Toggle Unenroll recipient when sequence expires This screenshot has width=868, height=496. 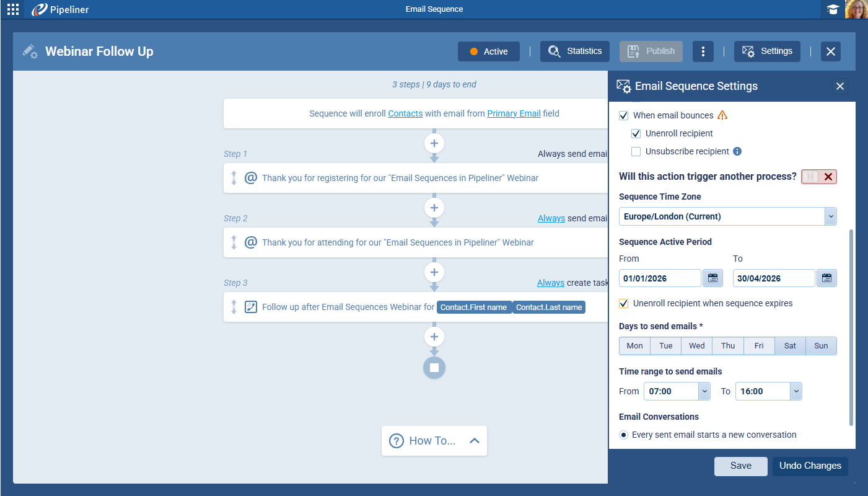pos(624,304)
